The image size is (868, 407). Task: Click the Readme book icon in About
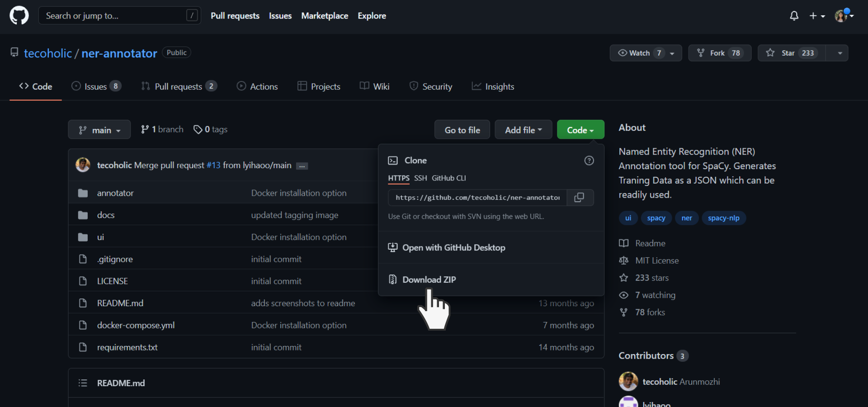tap(624, 243)
